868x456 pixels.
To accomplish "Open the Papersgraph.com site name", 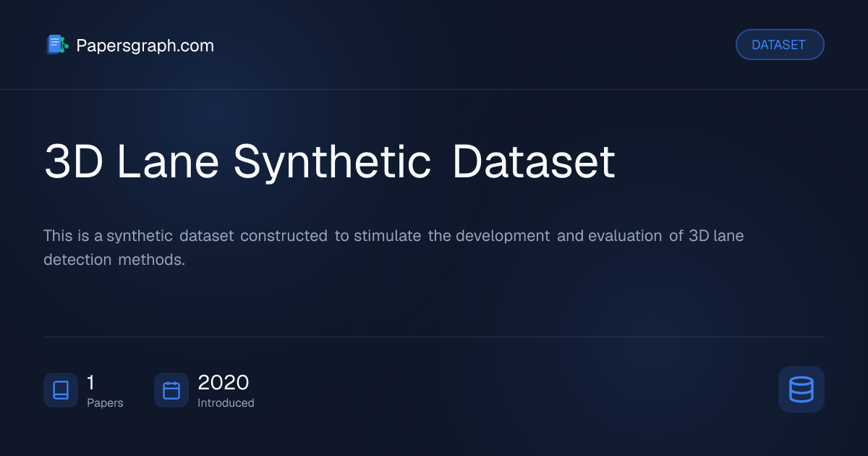I will click(x=145, y=46).
